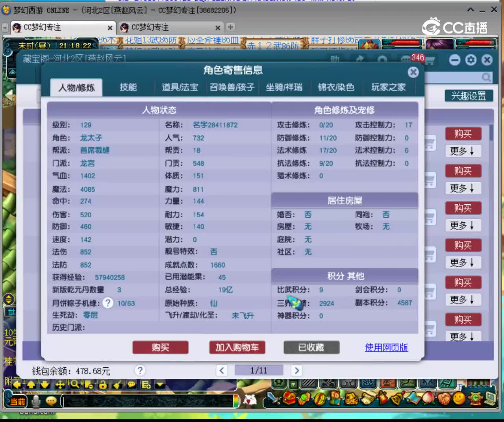This screenshot has width=504, height=422.
Task: Click the yellow broom clear-chat icon
Action: tap(117, 385)
